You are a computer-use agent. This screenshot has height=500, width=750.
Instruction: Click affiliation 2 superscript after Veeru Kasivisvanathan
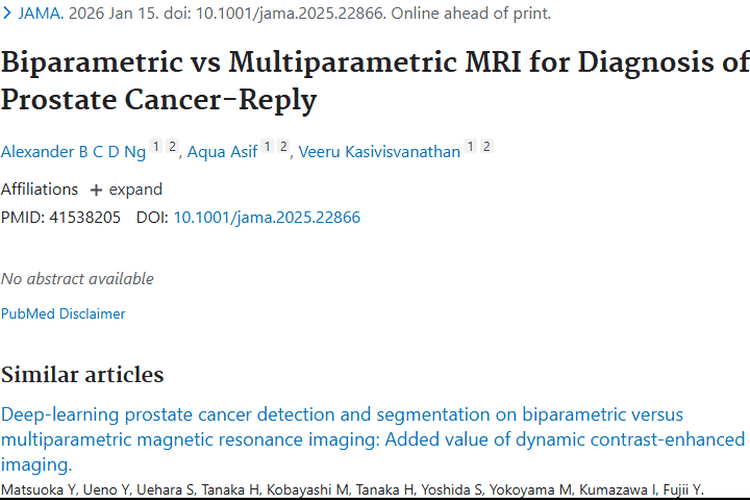tap(486, 147)
